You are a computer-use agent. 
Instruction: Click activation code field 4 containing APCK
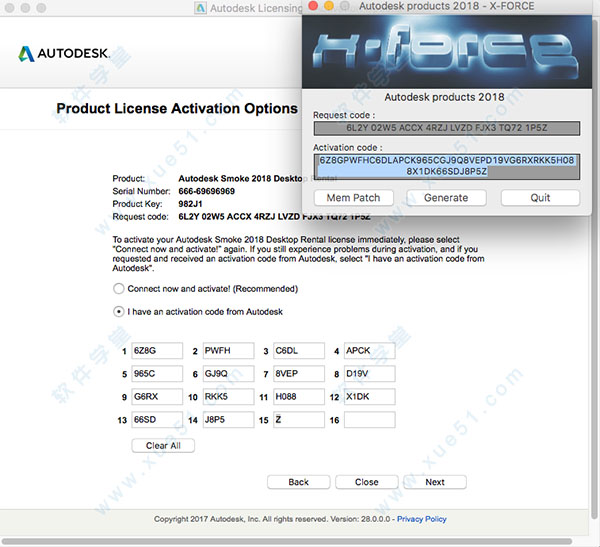[x=370, y=351]
